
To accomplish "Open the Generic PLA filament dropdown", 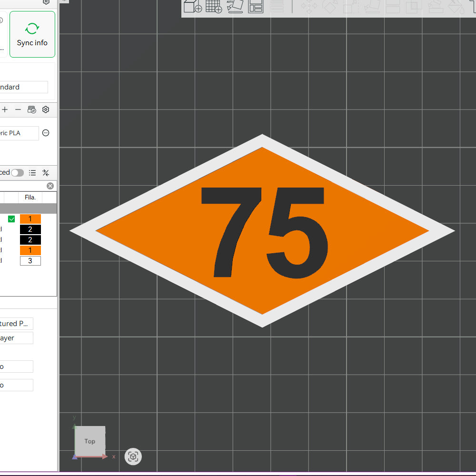I will [x=19, y=133].
